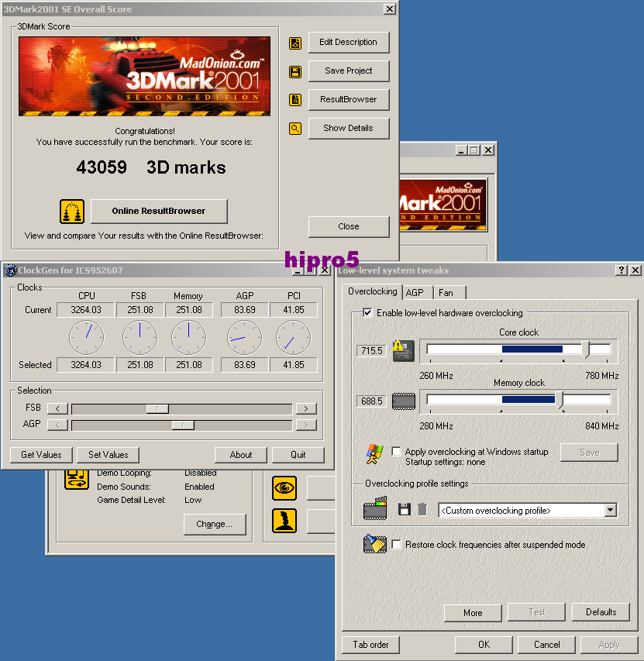The image size is (644, 661).
Task: Open About in ClockGen
Action: 241,455
